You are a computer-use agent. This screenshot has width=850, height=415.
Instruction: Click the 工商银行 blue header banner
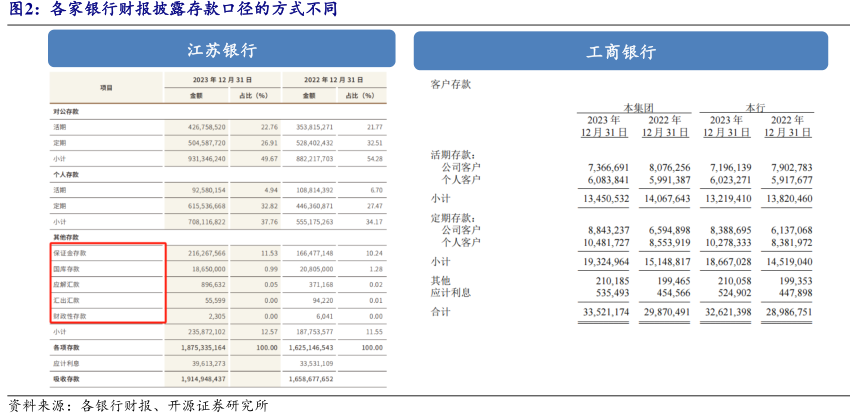tap(620, 50)
